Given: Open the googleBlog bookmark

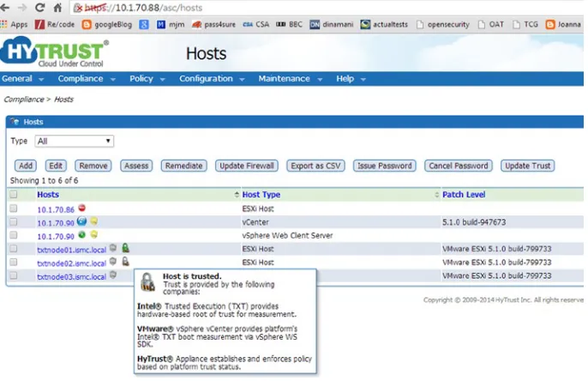Looking at the screenshot, I should tap(107, 25).
